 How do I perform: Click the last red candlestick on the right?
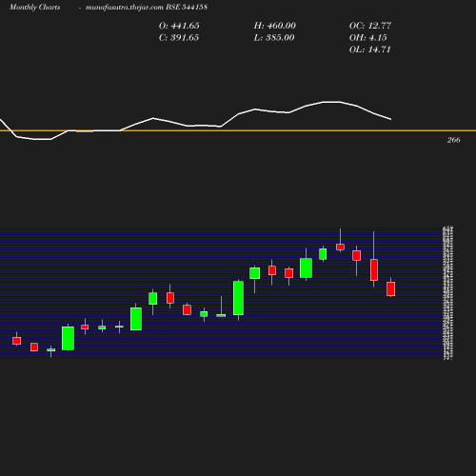coord(390,288)
